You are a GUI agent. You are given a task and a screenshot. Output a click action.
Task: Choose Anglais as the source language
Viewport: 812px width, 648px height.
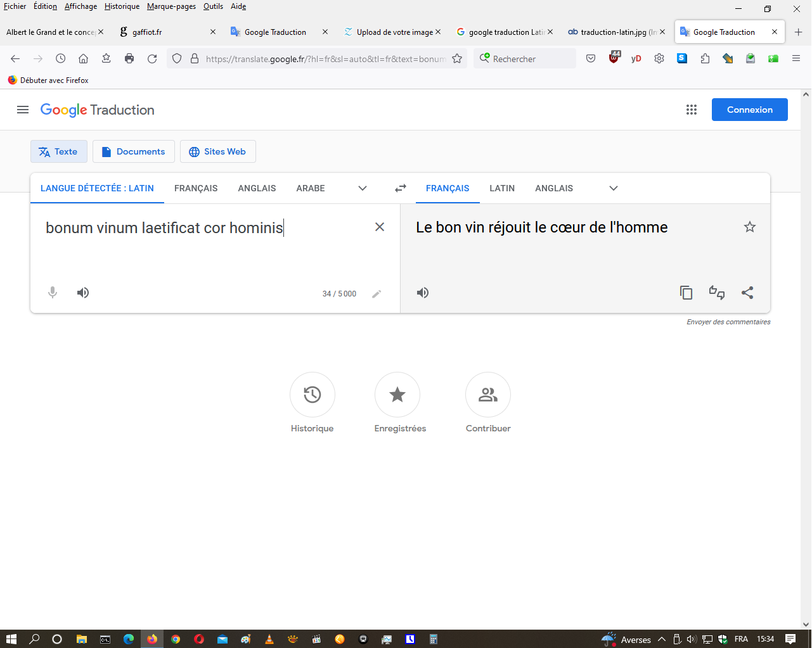[257, 188]
